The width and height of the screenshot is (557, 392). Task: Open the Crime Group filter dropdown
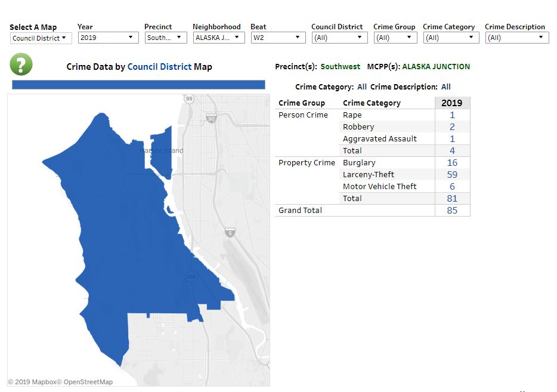pyautogui.click(x=395, y=38)
